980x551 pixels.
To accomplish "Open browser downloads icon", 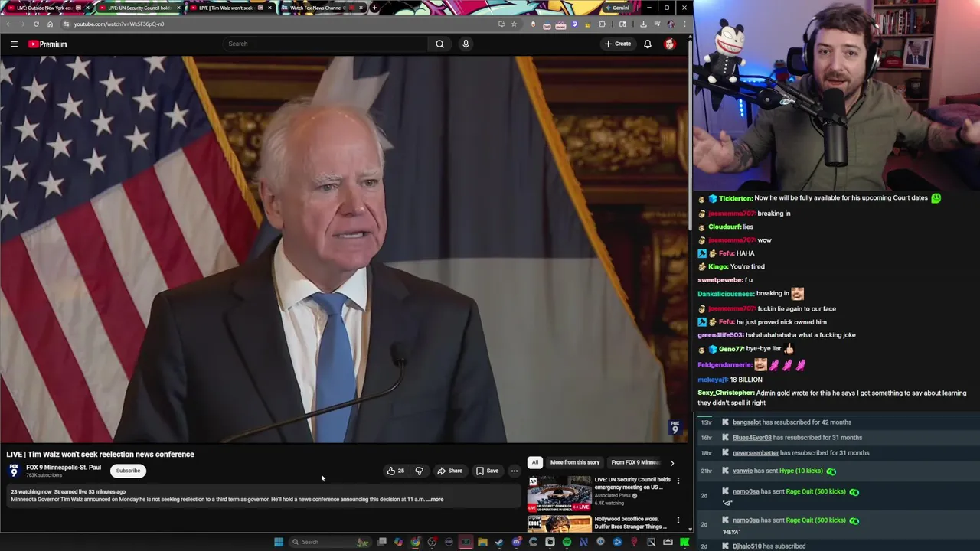I will pyautogui.click(x=643, y=24).
